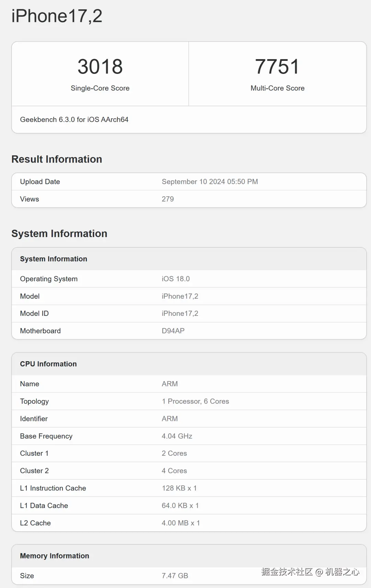This screenshot has width=371, height=588.
Task: Select the Single-Core Score label
Action: pyautogui.click(x=100, y=88)
